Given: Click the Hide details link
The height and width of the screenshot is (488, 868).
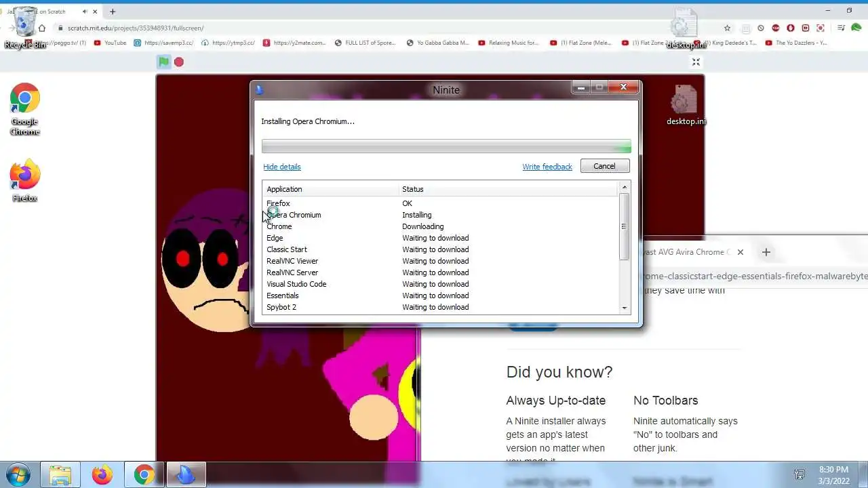Looking at the screenshot, I should click(282, 167).
